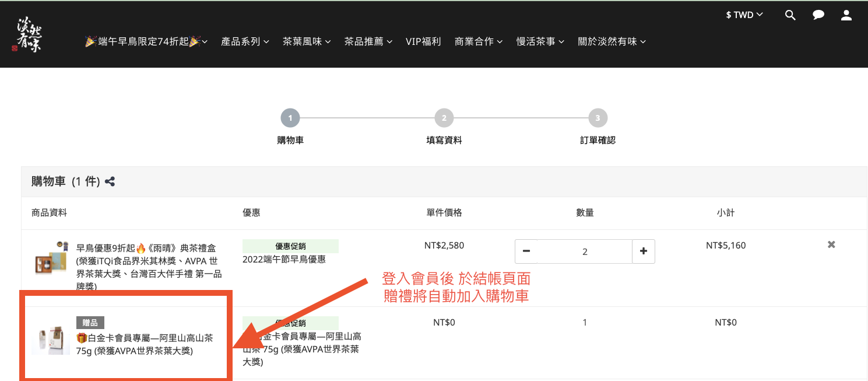This screenshot has height=381, width=868.
Task: Open 端午早鳥限定74折起 promotion menu
Action: pos(146,41)
